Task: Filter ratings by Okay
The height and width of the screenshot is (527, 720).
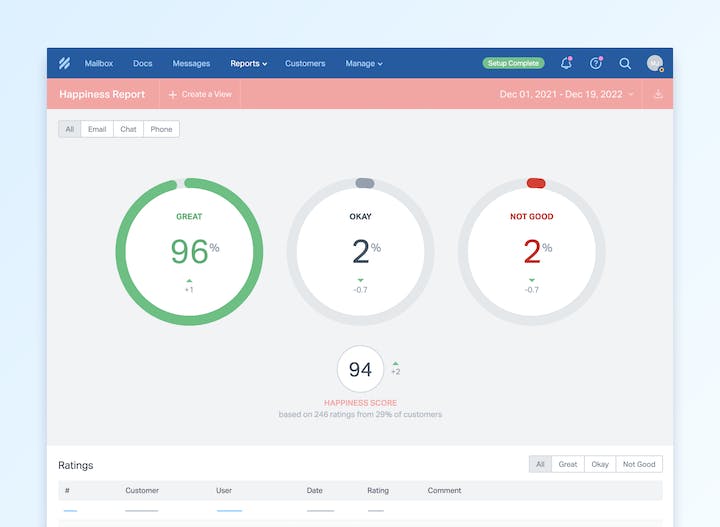Action: click(600, 464)
